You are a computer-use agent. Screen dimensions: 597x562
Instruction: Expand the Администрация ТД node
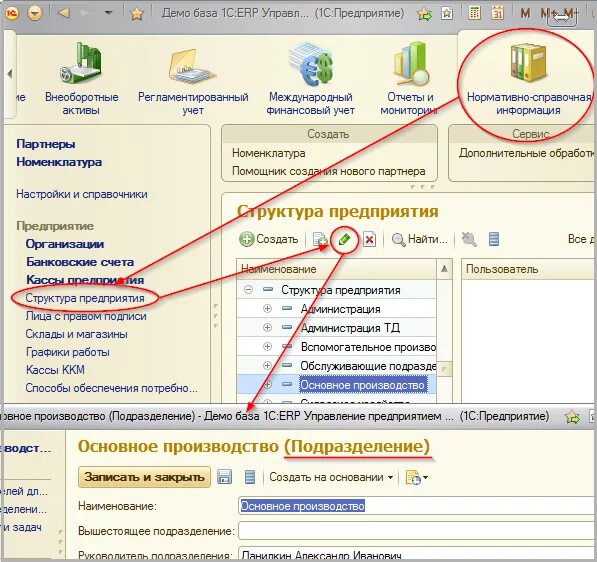(267, 327)
